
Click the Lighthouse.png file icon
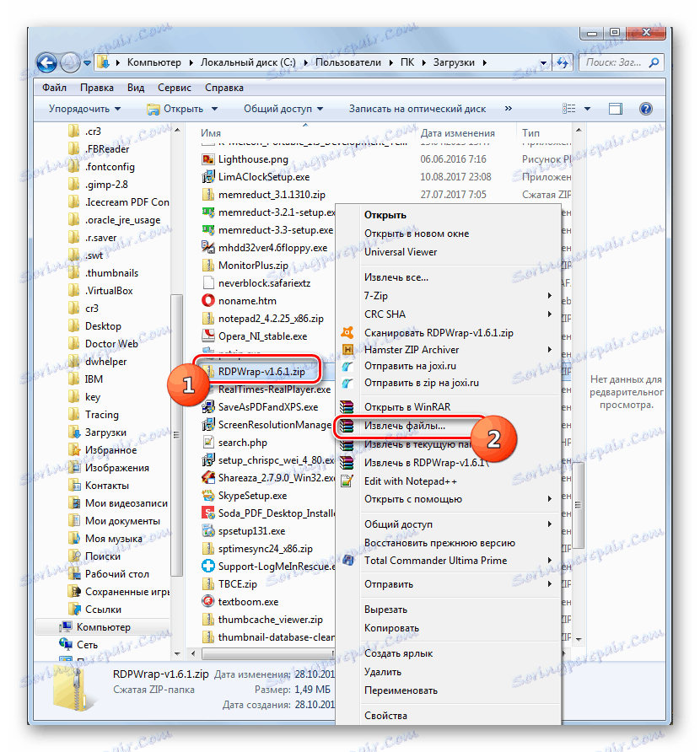[207, 159]
